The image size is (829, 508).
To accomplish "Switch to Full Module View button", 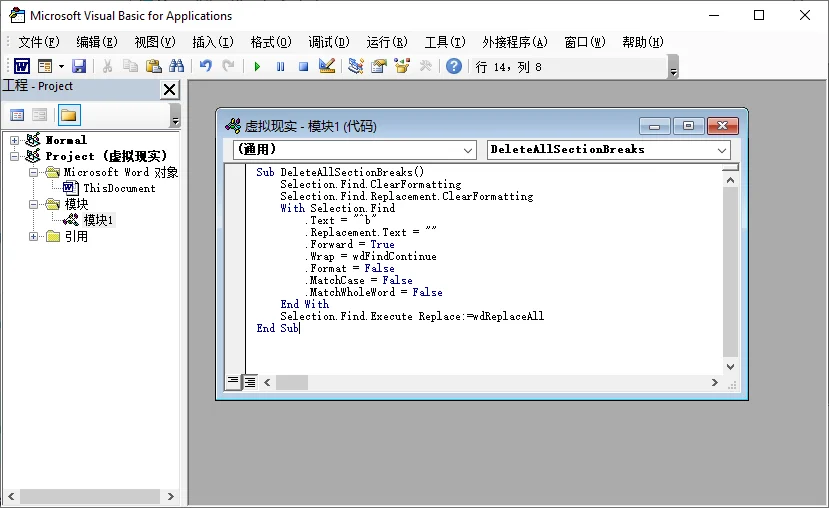I will [250, 382].
